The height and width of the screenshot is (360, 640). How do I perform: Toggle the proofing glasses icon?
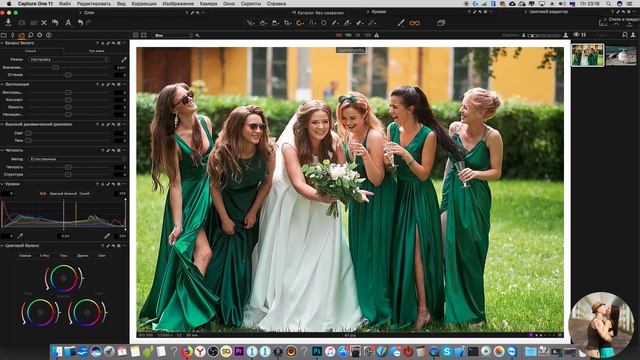pyautogui.click(x=415, y=23)
